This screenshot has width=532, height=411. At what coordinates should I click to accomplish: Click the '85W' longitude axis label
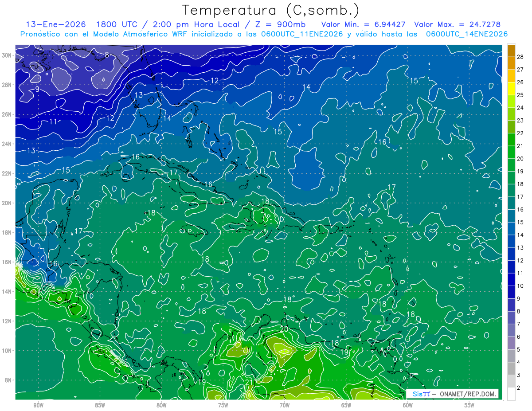100,406
